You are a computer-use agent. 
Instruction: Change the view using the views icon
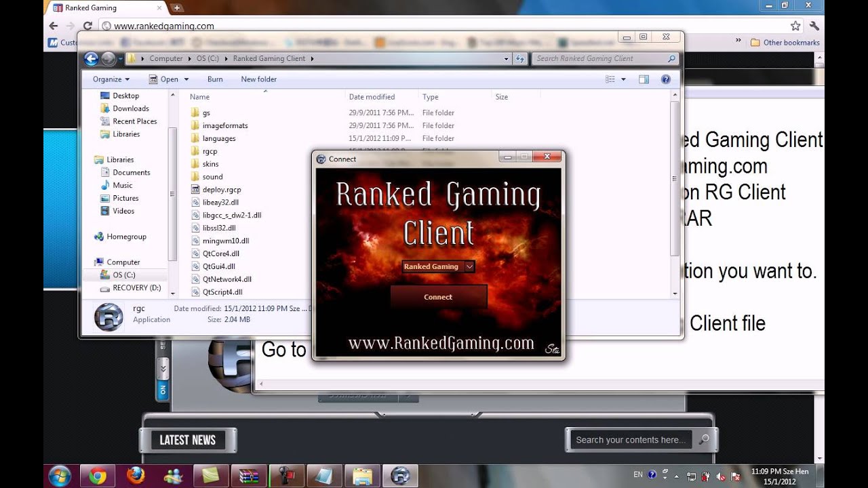pos(610,79)
